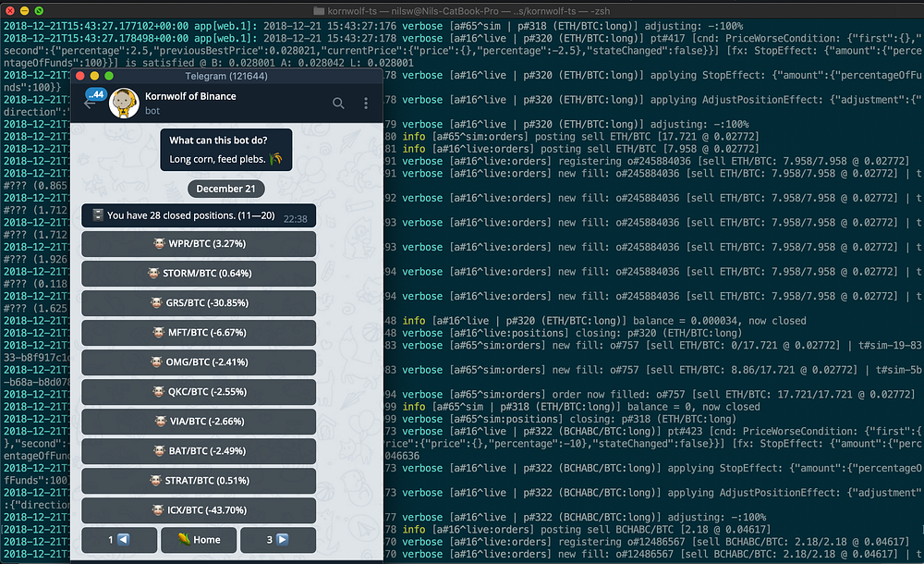The image size is (924, 564).
Task: Open the OMG/BTC (-2.41%) position
Action: pos(199,362)
